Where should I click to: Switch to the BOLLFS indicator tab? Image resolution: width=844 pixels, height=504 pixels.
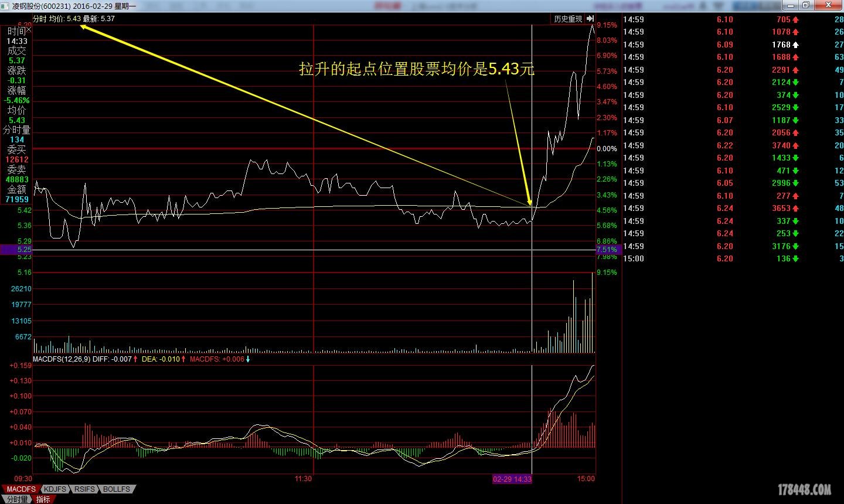pos(117,489)
